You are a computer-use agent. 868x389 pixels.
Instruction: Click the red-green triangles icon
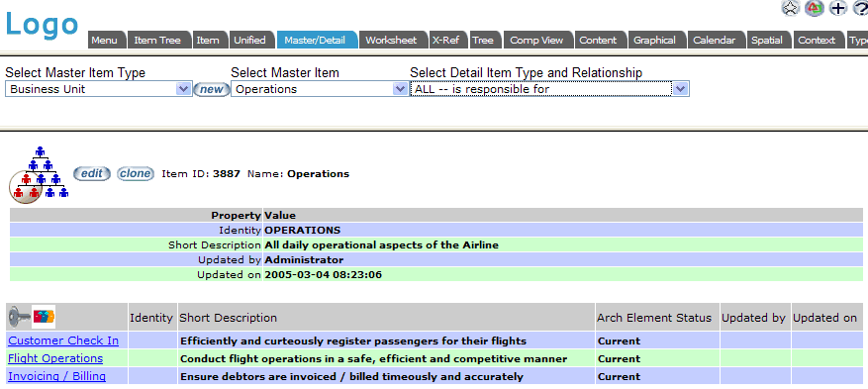click(x=815, y=8)
